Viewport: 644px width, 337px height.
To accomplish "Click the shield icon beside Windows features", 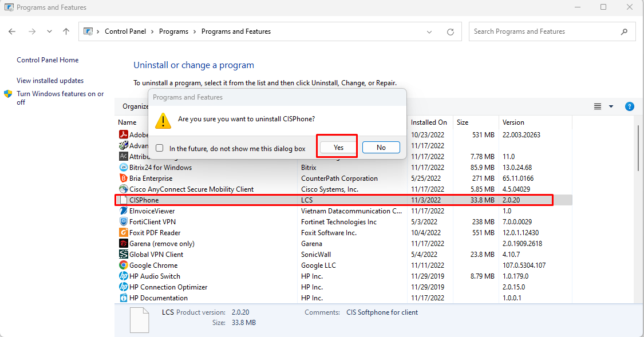I will coord(8,94).
